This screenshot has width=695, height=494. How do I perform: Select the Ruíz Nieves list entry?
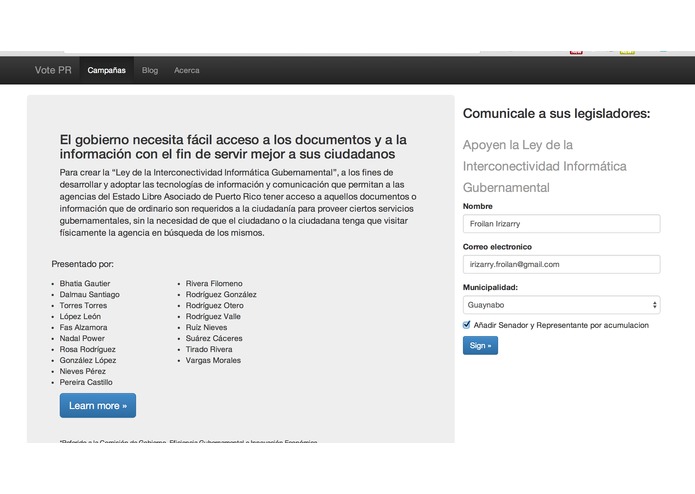pos(206,327)
